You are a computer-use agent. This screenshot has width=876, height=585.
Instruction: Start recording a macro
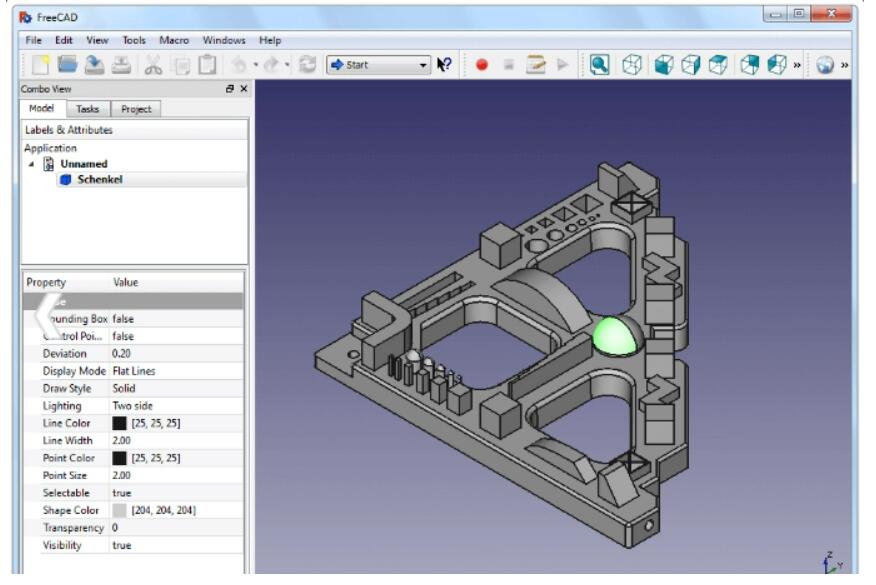click(x=480, y=63)
